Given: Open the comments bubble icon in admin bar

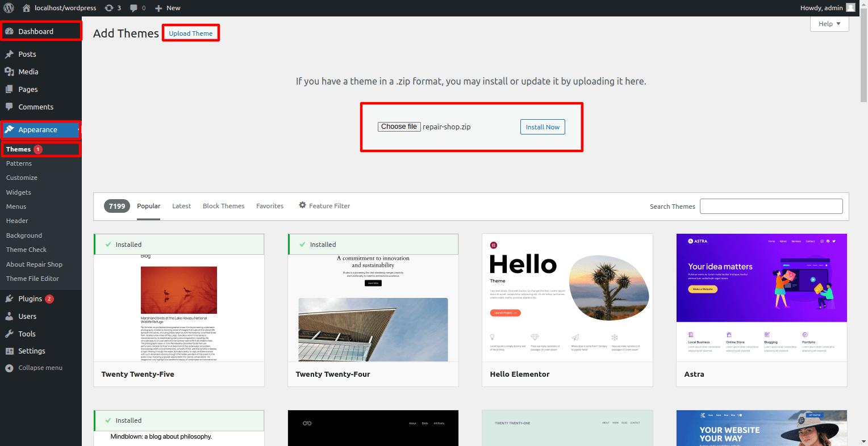Looking at the screenshot, I should point(133,8).
